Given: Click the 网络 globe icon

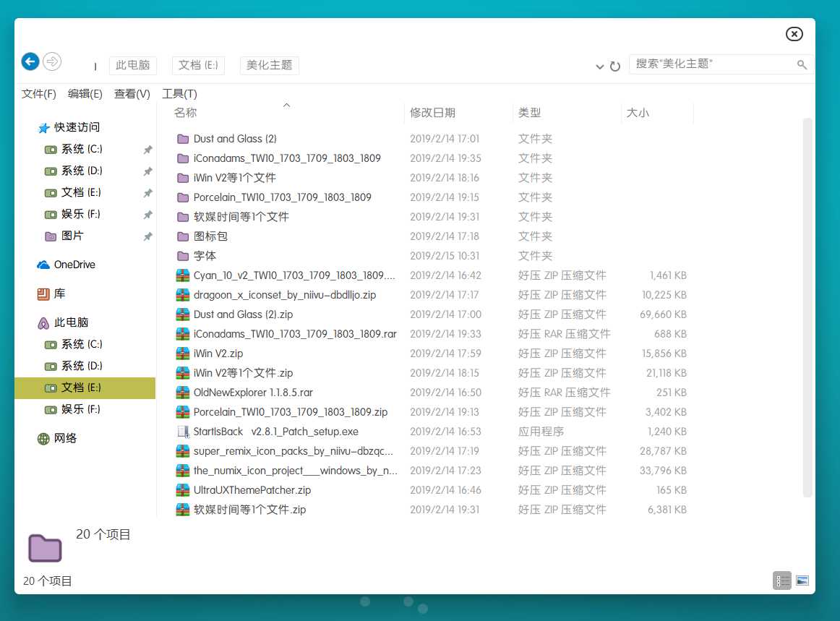Looking at the screenshot, I should point(43,439).
